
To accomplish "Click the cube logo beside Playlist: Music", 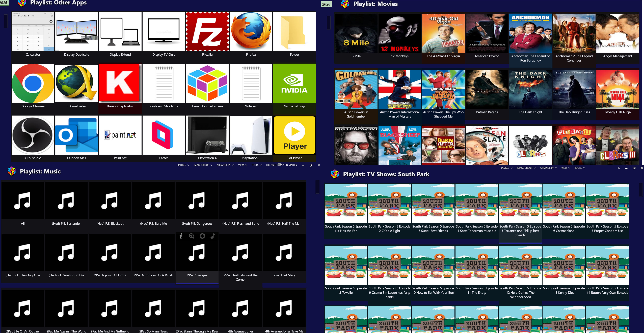I will [x=12, y=171].
